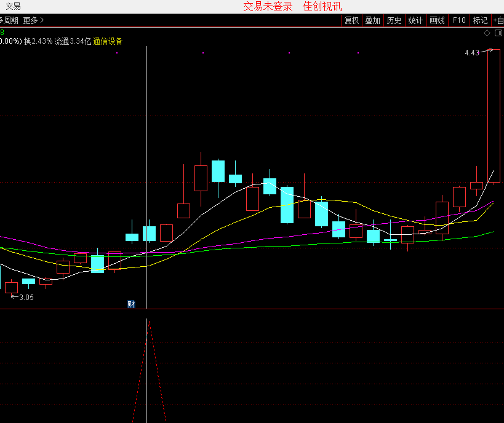Select the 多周期 tab
The width and height of the screenshot is (504, 423).
(x=9, y=20)
